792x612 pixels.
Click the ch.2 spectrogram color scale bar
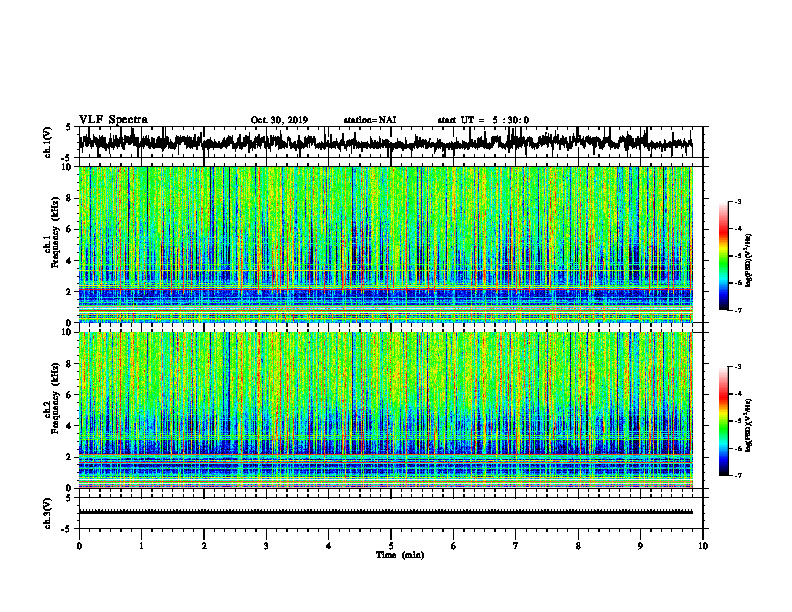723,421
